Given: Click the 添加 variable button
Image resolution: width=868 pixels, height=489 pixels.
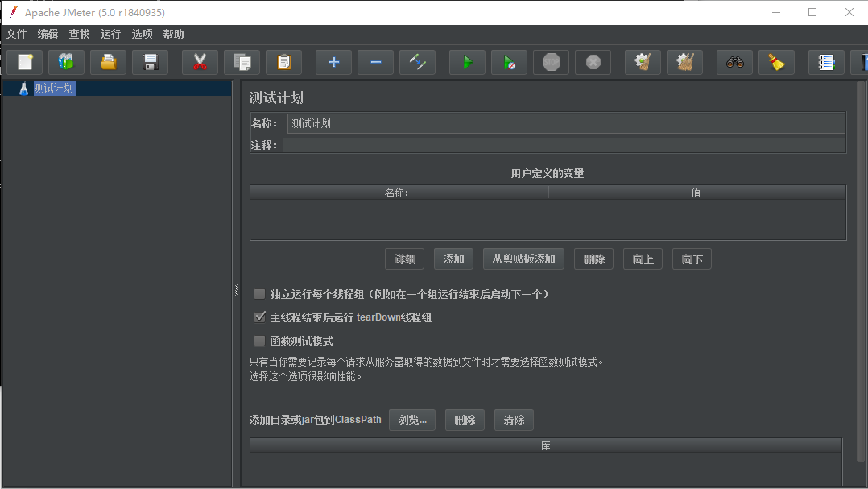Looking at the screenshot, I should tap(453, 259).
